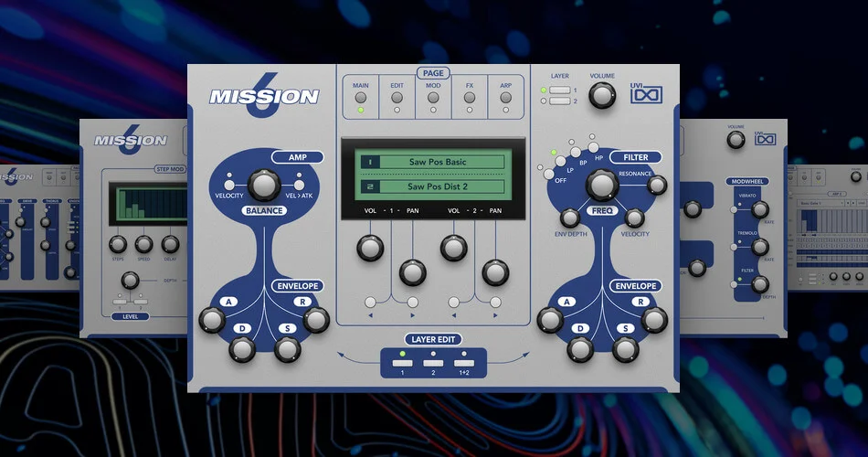This screenshot has height=457, width=868.
Task: Select LAYER EDIT 1+2 button
Action: pos(464,364)
